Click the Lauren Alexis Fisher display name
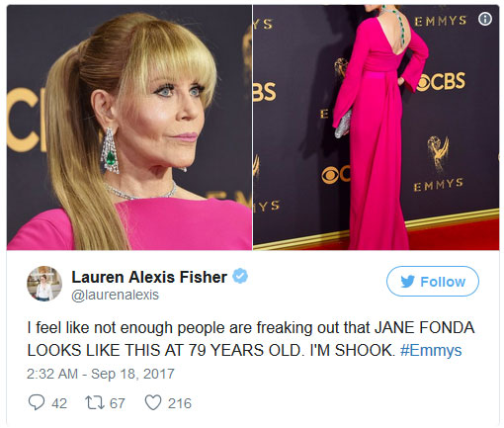The height and width of the screenshot is (428, 504). click(149, 277)
